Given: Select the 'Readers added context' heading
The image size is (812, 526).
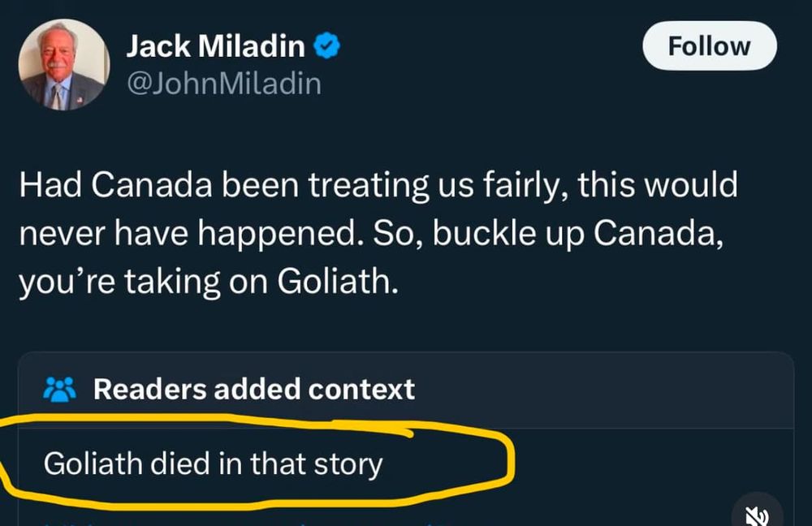Looking at the screenshot, I should click(253, 390).
